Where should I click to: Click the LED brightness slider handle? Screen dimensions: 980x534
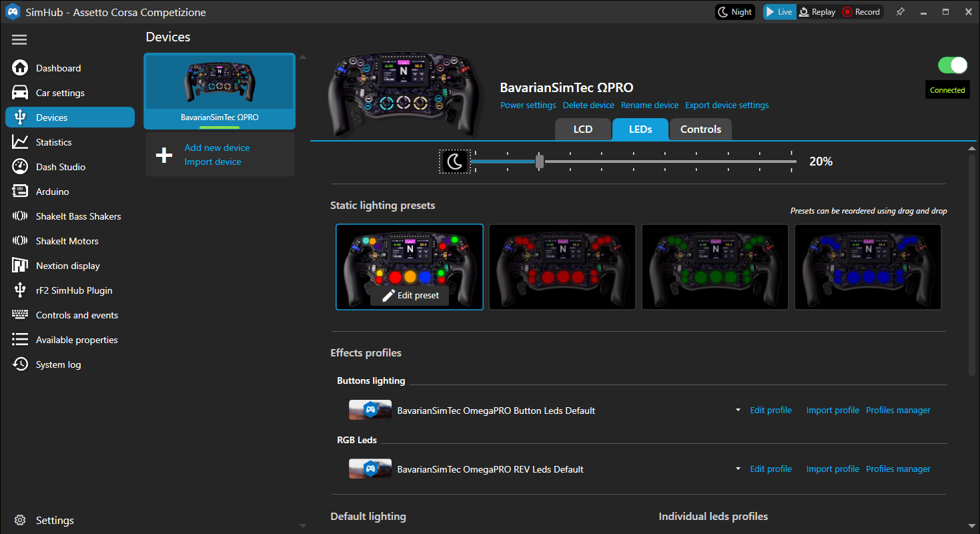(540, 162)
